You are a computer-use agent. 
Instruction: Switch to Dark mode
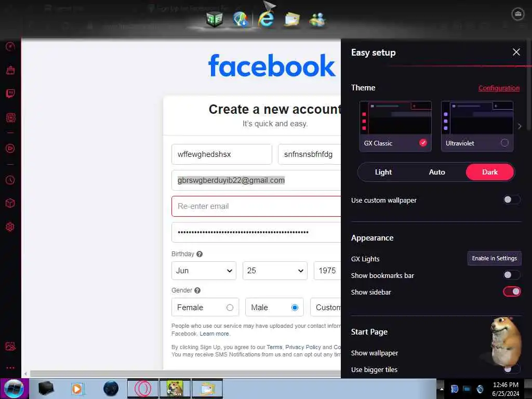(x=490, y=172)
